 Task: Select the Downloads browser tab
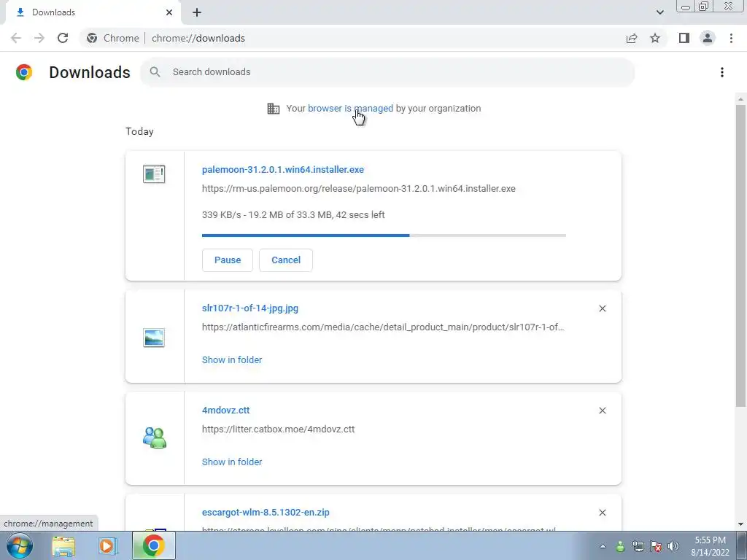tap(93, 12)
